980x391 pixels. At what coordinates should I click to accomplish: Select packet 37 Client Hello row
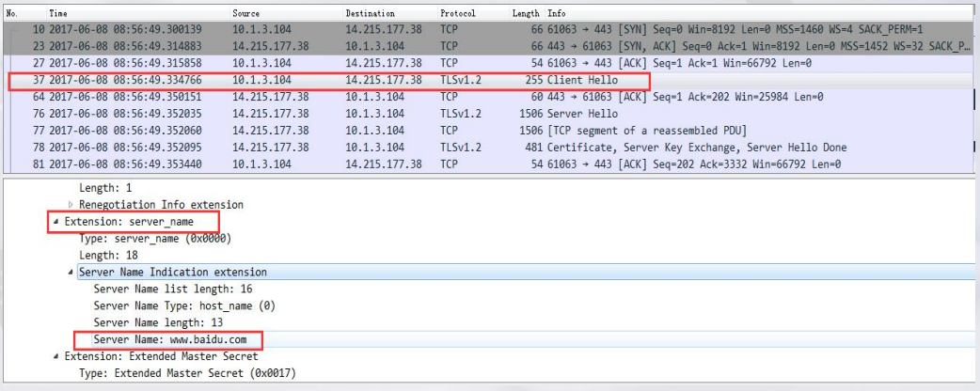(x=488, y=80)
